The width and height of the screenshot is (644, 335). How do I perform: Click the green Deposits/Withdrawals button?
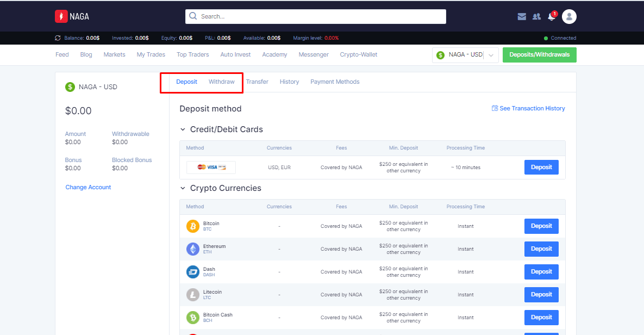[539, 55]
